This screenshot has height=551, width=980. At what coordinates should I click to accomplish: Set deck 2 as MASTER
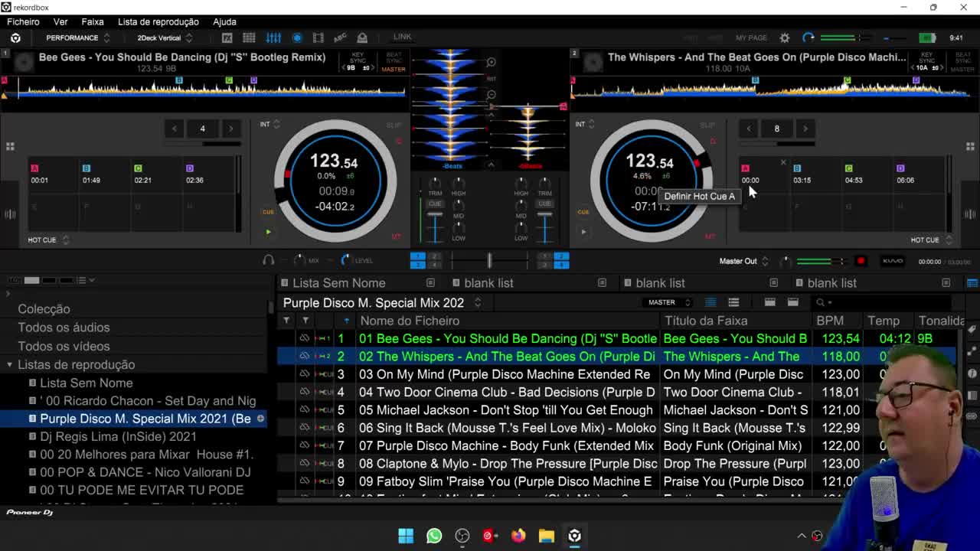click(x=963, y=70)
